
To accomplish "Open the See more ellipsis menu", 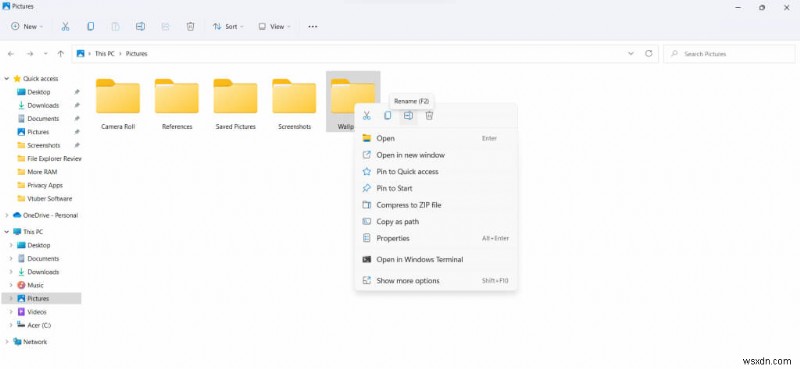I will [313, 27].
